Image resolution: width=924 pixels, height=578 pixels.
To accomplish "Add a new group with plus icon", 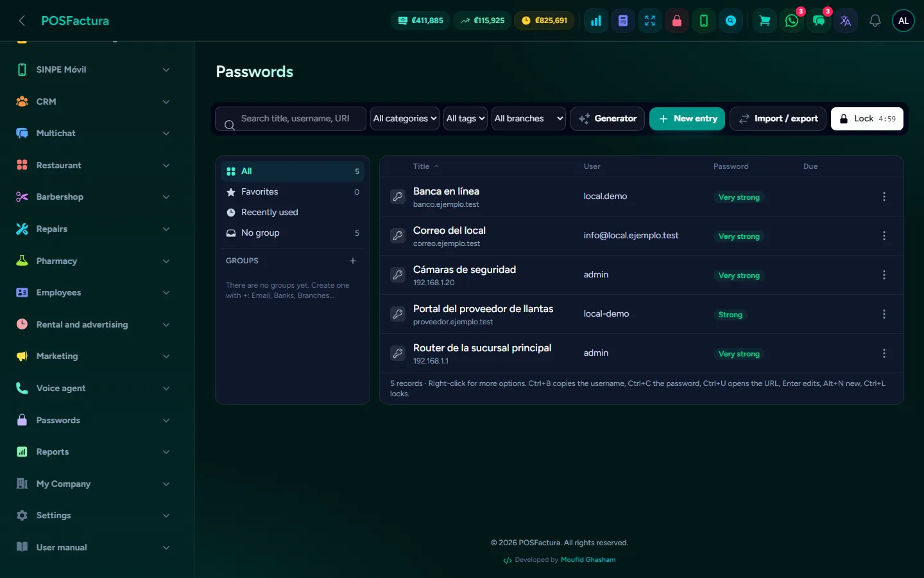I will pos(353,261).
